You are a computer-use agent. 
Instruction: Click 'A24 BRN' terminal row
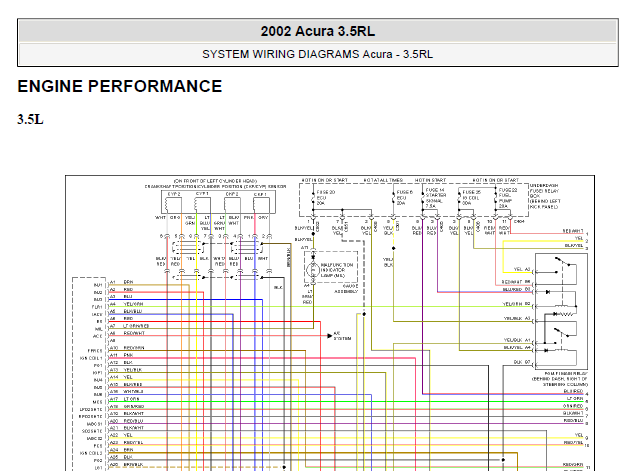(122, 450)
